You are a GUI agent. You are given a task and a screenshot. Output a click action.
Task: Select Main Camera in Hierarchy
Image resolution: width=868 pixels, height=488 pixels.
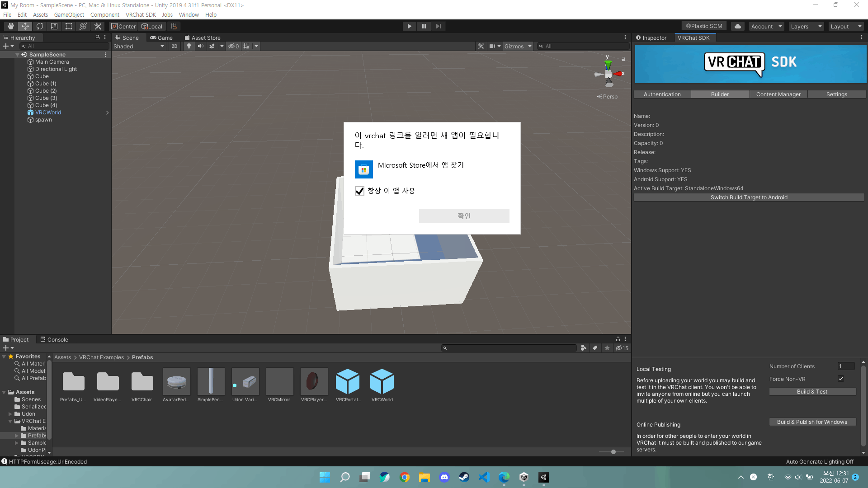point(52,62)
